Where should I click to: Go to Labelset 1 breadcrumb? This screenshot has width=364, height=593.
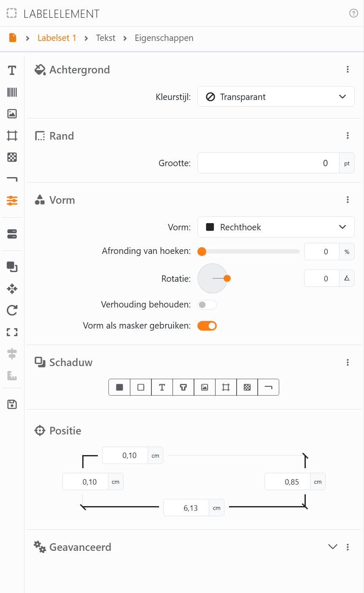(x=57, y=38)
